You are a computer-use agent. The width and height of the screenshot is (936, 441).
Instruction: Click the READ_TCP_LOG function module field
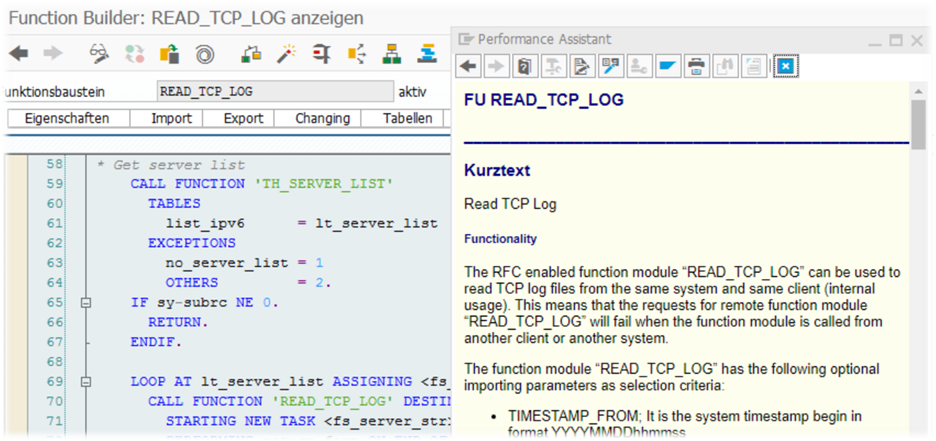click(x=275, y=91)
